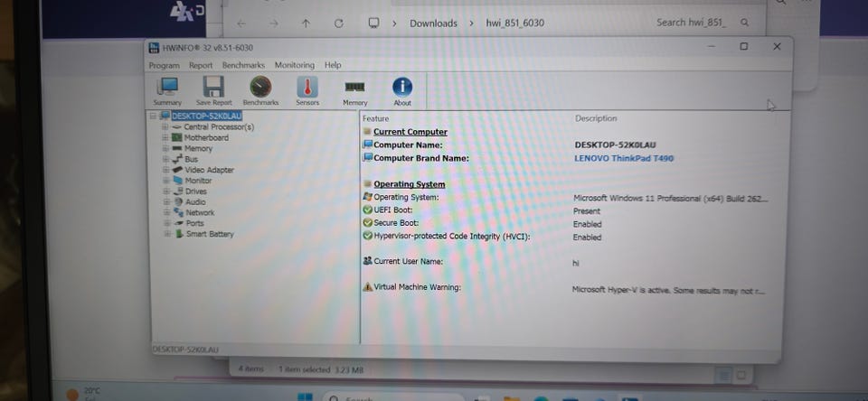The height and width of the screenshot is (401, 868).
Task: Click the Microsoft Hyper-V is active text
Action: 669,290
